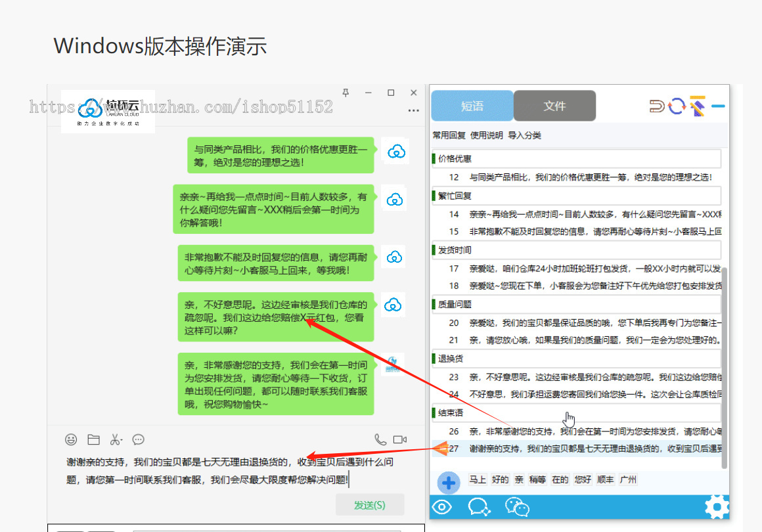The image size is (762, 532).
Task: Open the 导入分类 menu
Action: click(x=524, y=135)
